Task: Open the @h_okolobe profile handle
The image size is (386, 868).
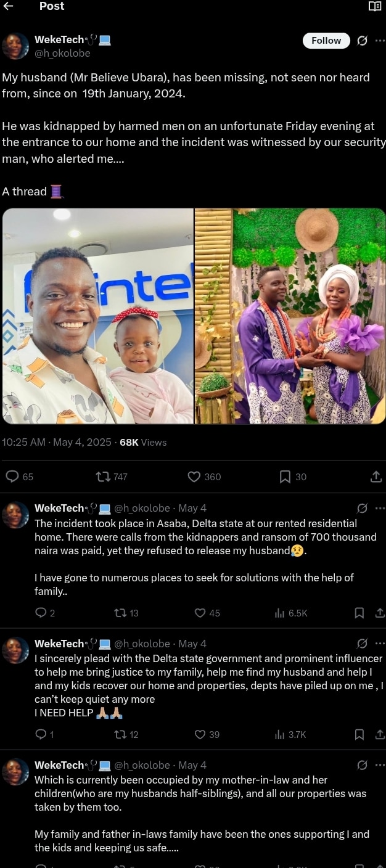Action: pos(62,53)
